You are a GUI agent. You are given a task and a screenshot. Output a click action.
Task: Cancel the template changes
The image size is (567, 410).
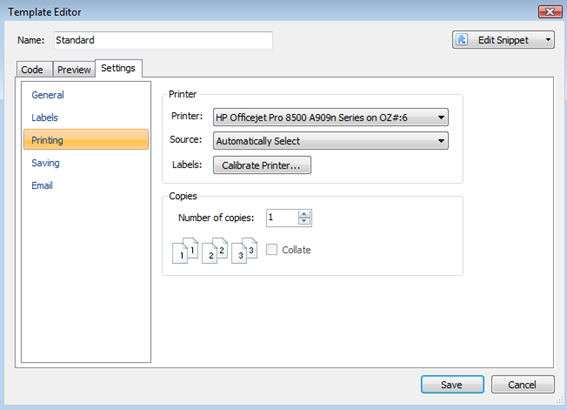[x=523, y=384]
